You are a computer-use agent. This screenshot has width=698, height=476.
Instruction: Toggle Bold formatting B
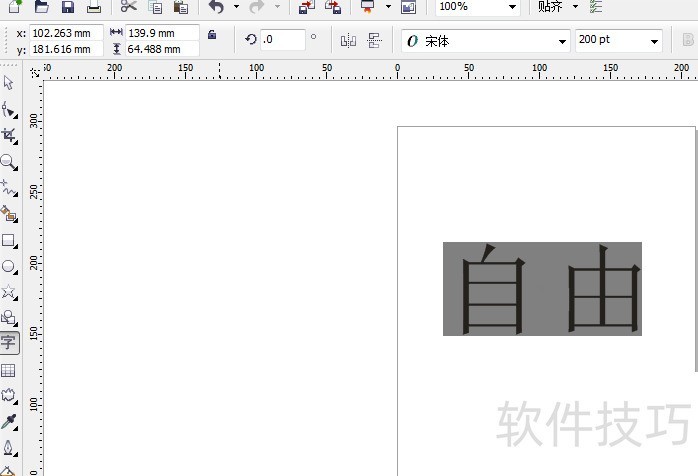point(688,40)
